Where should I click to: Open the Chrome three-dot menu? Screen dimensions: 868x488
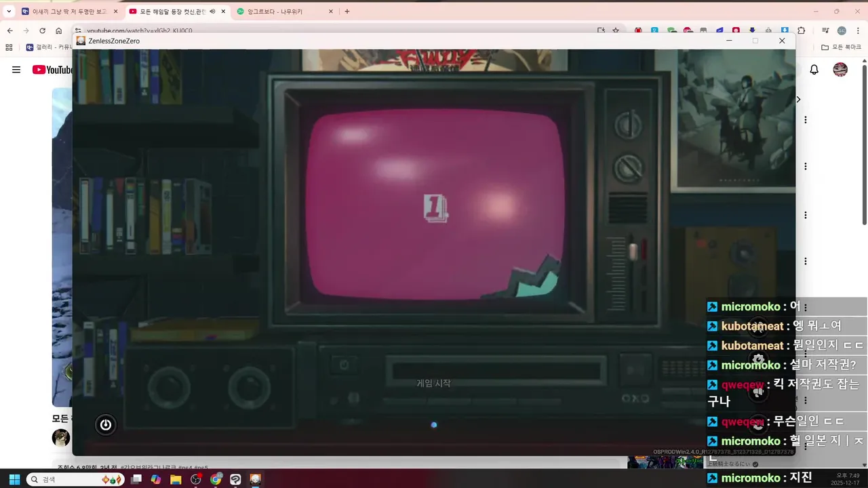coord(858,30)
